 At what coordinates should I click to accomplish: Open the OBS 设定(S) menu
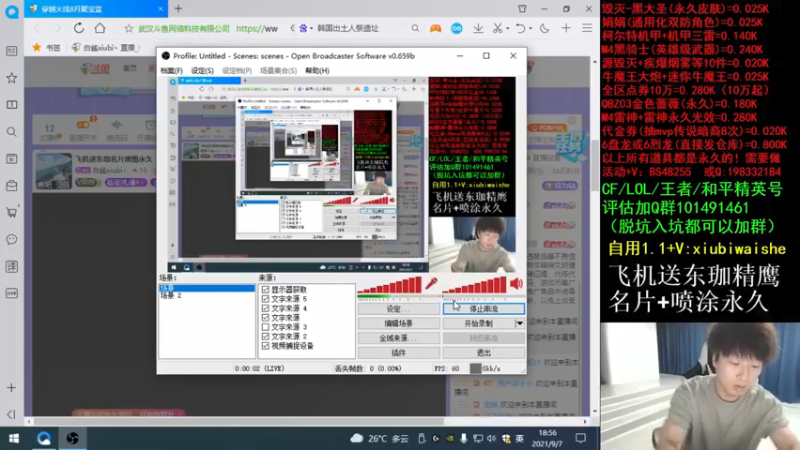click(202, 70)
